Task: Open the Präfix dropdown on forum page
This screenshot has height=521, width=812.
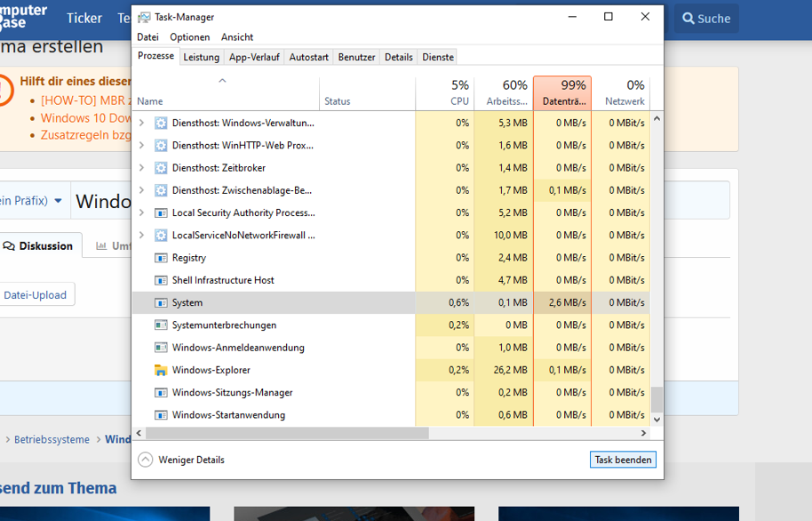Action: 58,201
